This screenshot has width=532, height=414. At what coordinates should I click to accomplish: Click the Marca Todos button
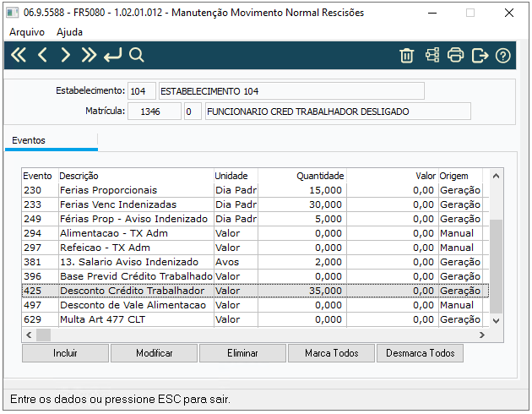332,353
